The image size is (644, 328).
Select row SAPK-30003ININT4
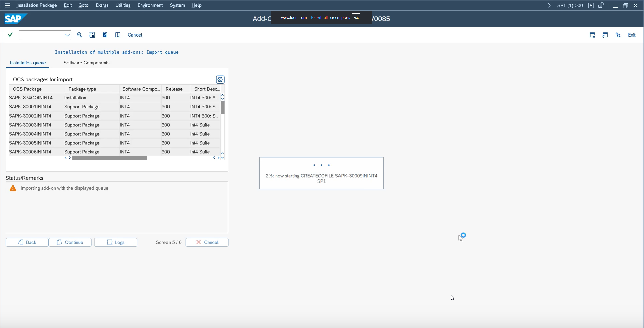[x=114, y=125]
